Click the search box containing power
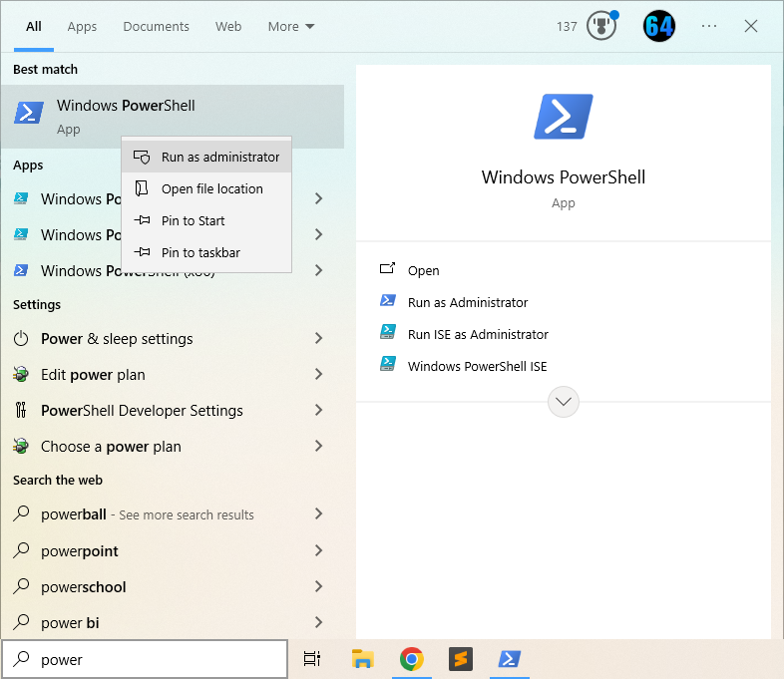Screen dimensions: 784x679 pos(145,659)
